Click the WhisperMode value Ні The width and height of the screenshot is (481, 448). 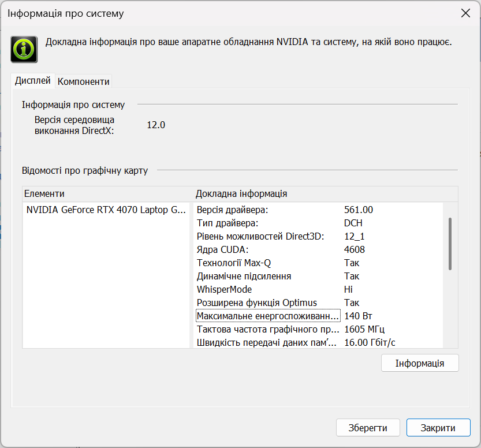(x=349, y=289)
